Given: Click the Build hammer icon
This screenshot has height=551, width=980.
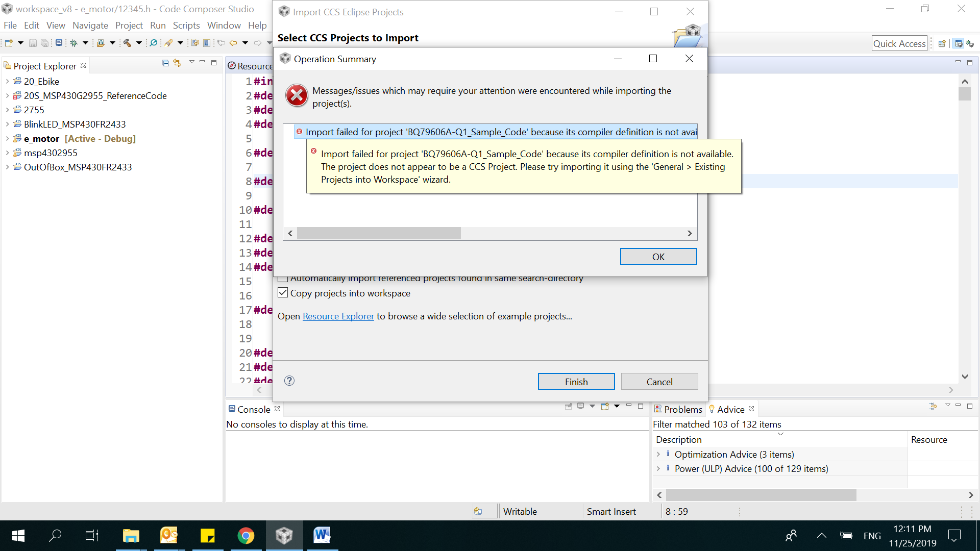Looking at the screenshot, I should pyautogui.click(x=127, y=43).
